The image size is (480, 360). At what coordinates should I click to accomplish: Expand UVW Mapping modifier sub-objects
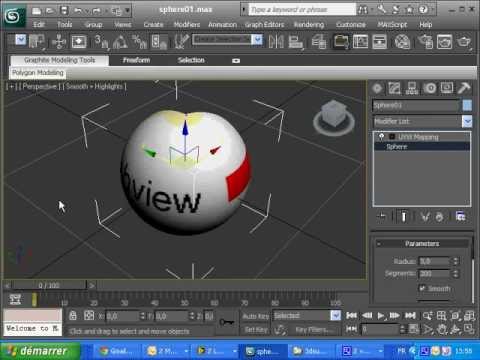(x=392, y=137)
